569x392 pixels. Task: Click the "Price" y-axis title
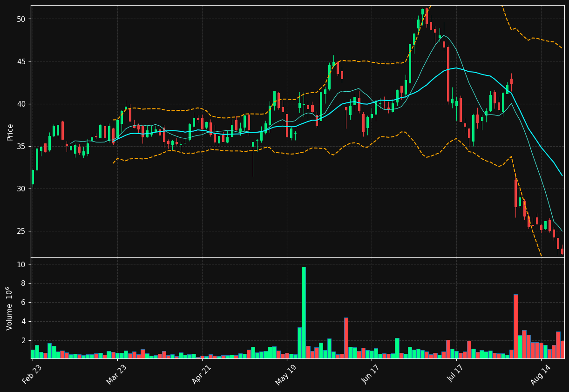point(10,132)
